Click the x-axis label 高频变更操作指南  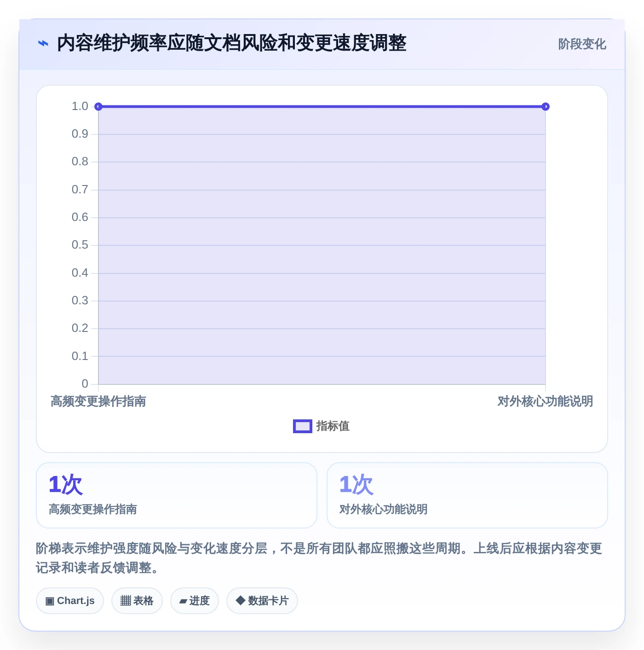click(98, 401)
